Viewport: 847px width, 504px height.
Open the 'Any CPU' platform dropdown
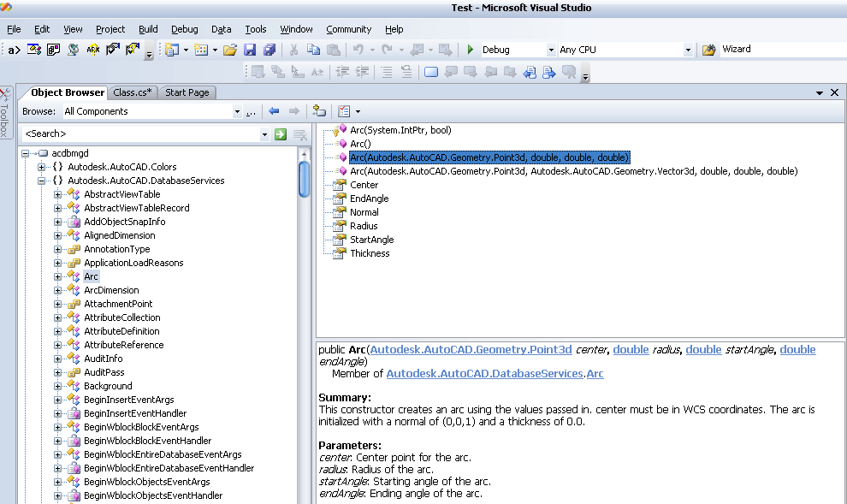(x=688, y=50)
